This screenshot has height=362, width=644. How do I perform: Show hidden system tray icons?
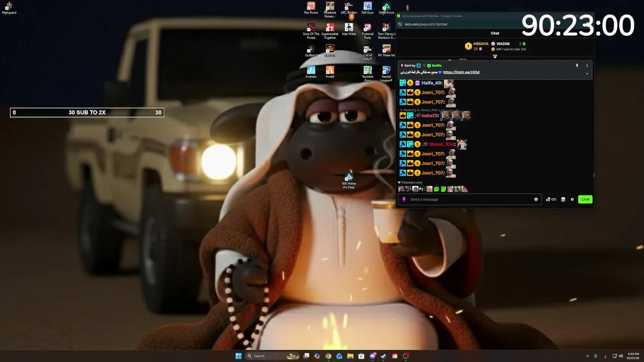click(587, 356)
